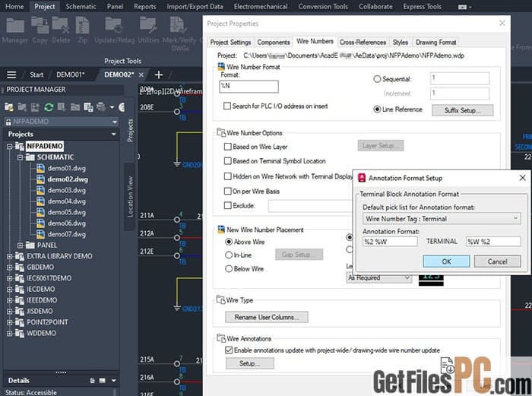Check On per Wire Basis
The width and height of the screenshot is (532, 396).
click(x=228, y=191)
